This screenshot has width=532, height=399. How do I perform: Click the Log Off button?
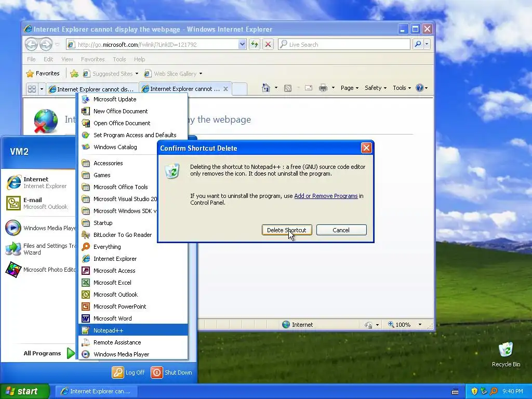(x=129, y=372)
